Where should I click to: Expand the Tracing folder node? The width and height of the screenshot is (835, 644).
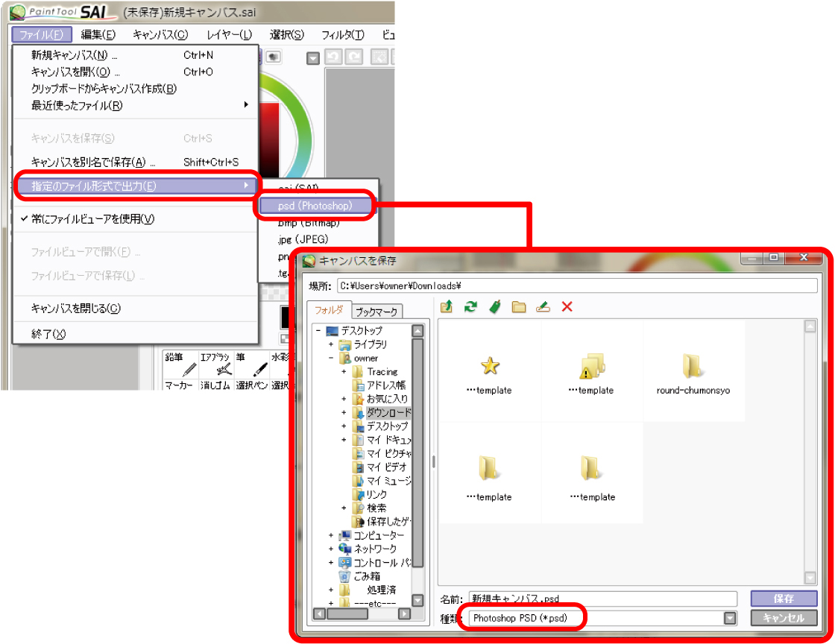[344, 371]
